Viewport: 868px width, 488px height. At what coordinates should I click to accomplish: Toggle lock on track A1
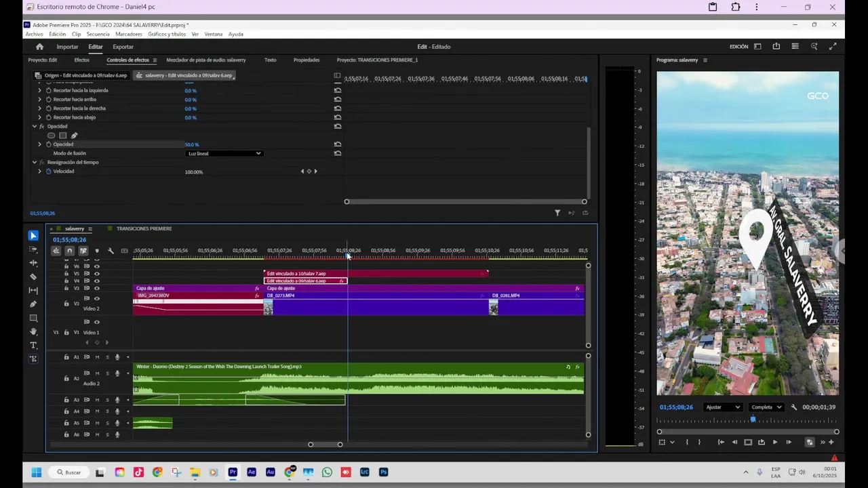pyautogui.click(x=66, y=357)
